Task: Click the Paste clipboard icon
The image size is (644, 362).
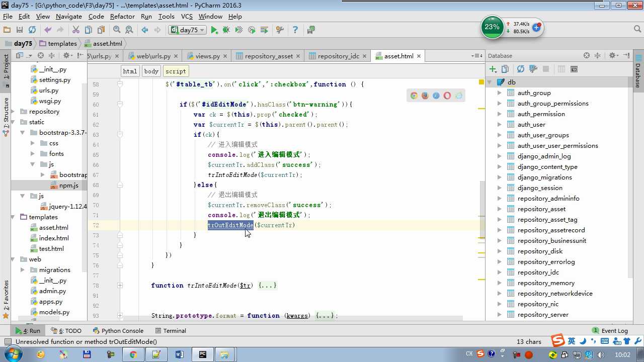Action: pyautogui.click(x=101, y=30)
